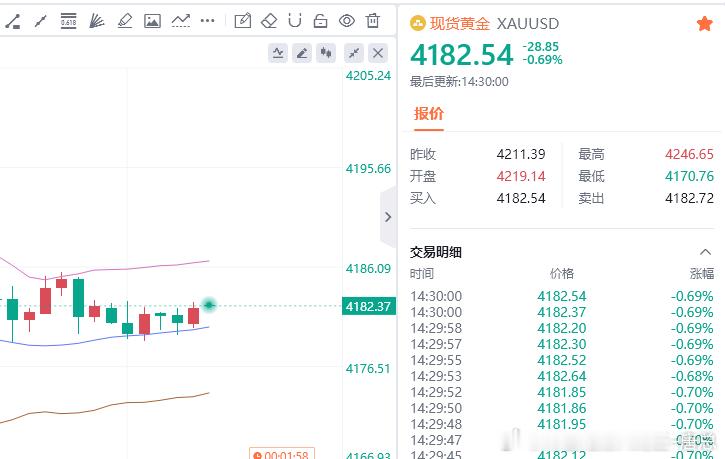Click the trade row priced 4182.37
725x459 pixels.
point(562,312)
